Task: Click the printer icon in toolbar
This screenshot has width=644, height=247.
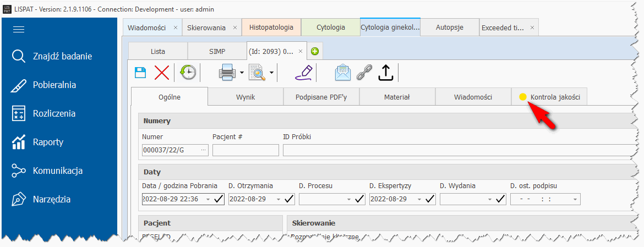Action: point(228,73)
